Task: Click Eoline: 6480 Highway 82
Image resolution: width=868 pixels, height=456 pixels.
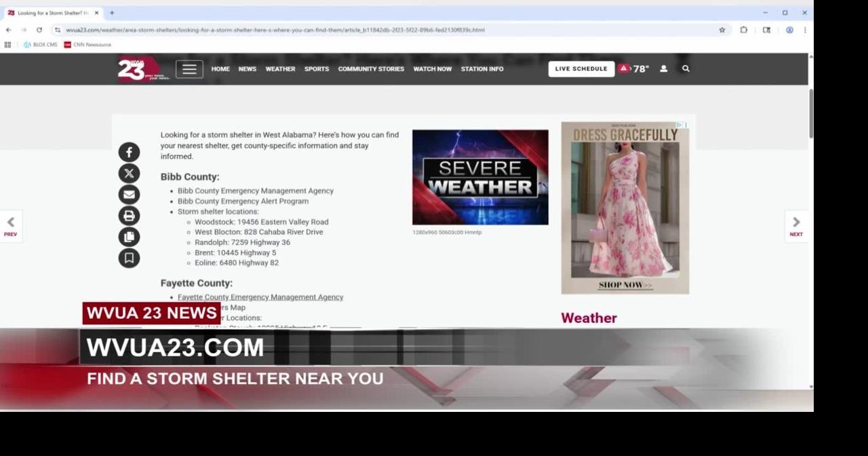Action: click(236, 263)
